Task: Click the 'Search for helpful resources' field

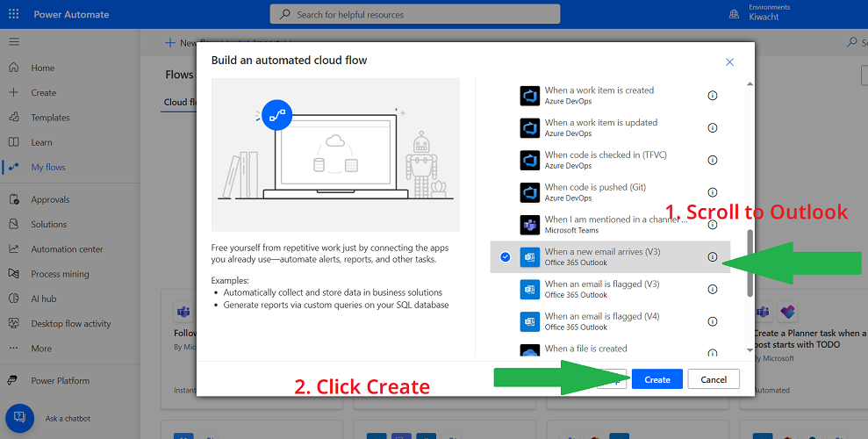Action: [414, 14]
